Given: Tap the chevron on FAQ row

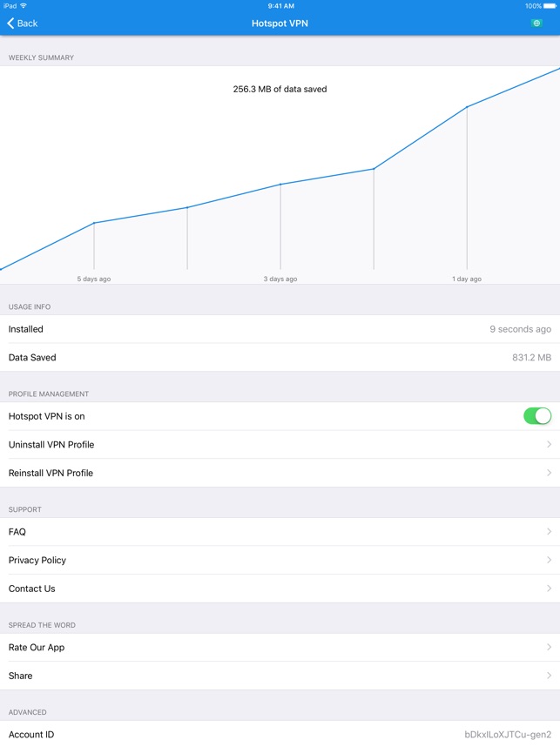Looking at the screenshot, I should tap(549, 532).
